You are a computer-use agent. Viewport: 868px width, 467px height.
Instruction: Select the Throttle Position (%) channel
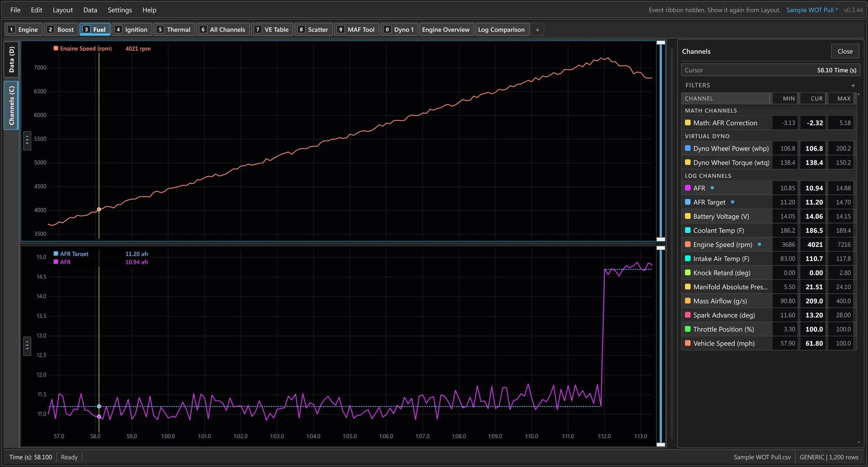(x=769, y=329)
